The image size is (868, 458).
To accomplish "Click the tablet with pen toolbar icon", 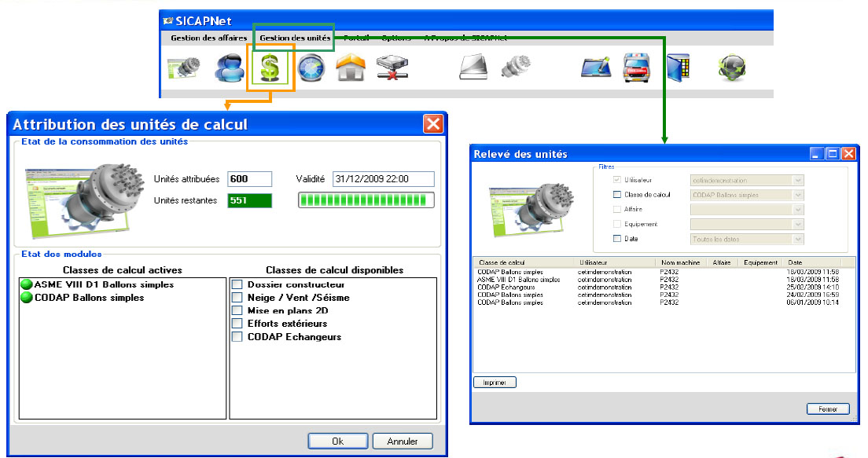I will click(x=596, y=68).
